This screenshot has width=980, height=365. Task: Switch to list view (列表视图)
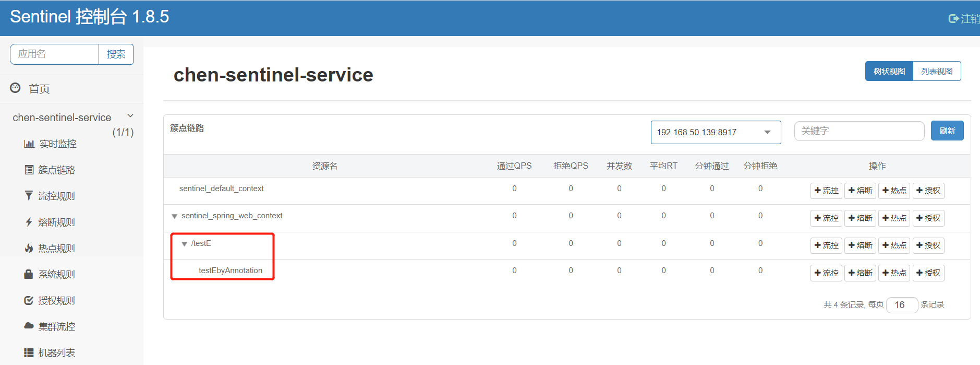937,71
